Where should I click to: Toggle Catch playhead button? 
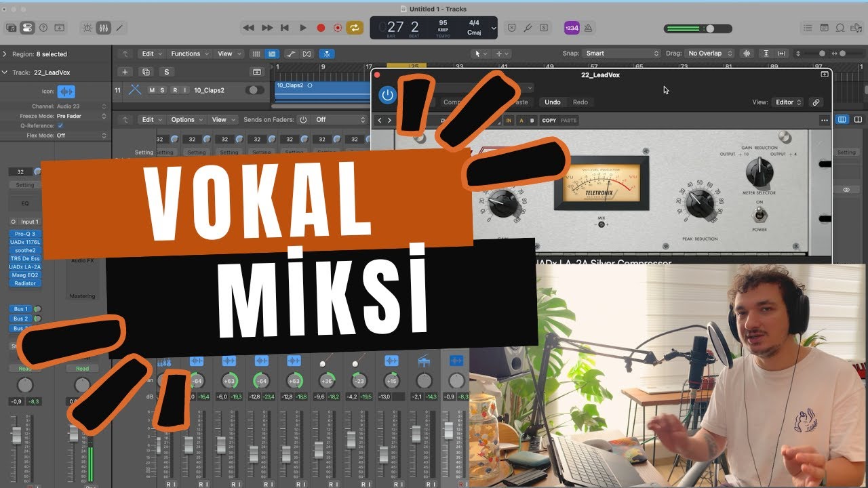point(326,54)
